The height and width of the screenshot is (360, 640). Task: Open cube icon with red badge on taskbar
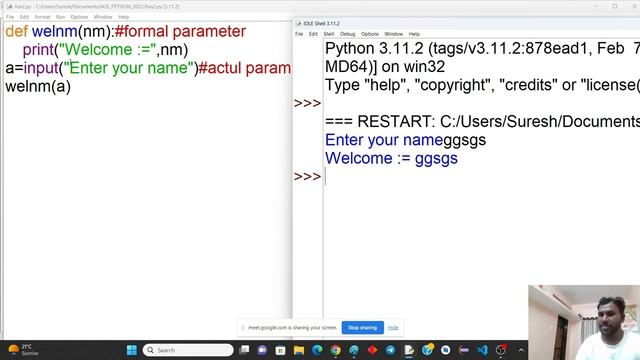click(x=501, y=350)
